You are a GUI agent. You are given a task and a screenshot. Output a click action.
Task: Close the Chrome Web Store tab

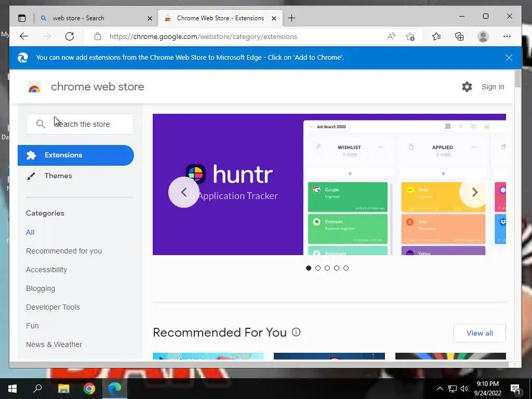(274, 18)
